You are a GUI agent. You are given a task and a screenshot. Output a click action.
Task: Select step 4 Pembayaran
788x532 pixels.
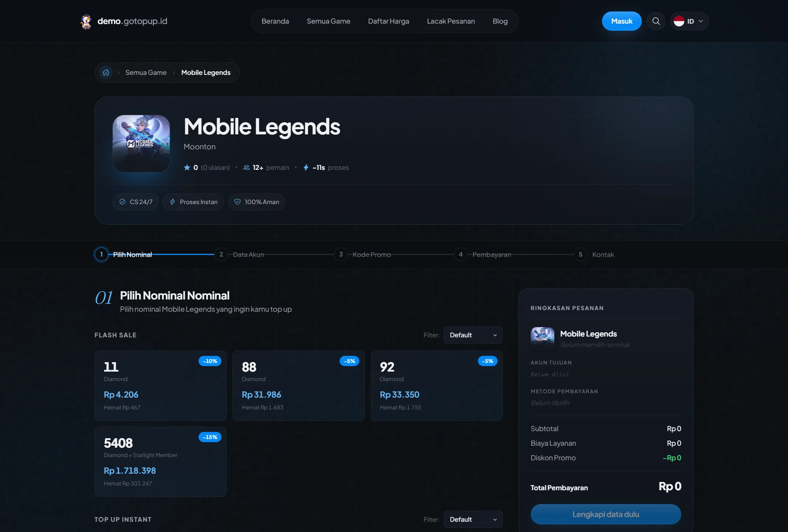pyautogui.click(x=482, y=255)
